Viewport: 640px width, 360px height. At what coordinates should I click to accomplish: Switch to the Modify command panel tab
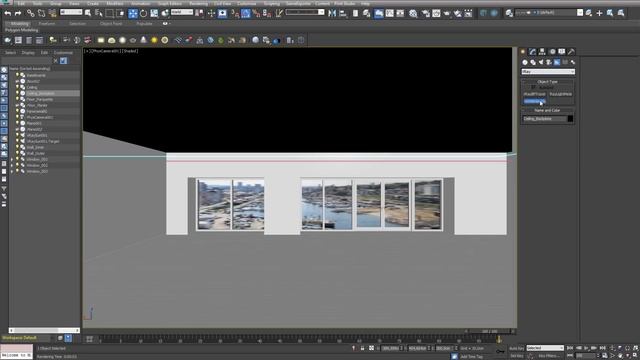coord(532,51)
